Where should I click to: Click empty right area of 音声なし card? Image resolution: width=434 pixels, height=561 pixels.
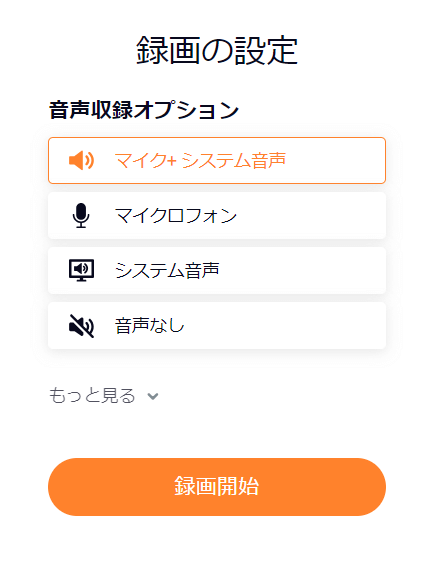coord(286,326)
